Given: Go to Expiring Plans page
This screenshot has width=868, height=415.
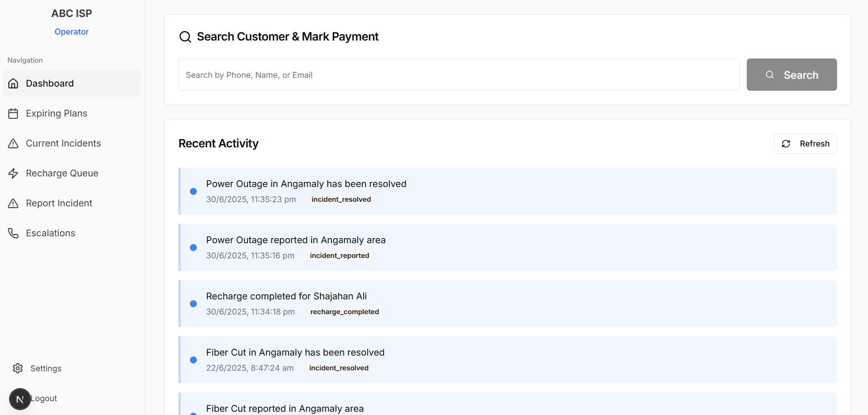Looking at the screenshot, I should tap(71, 113).
